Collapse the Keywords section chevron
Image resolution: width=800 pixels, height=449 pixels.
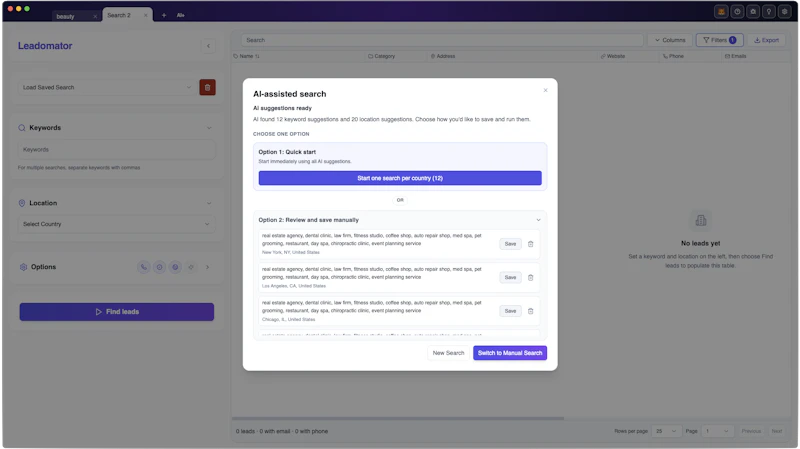coord(209,128)
